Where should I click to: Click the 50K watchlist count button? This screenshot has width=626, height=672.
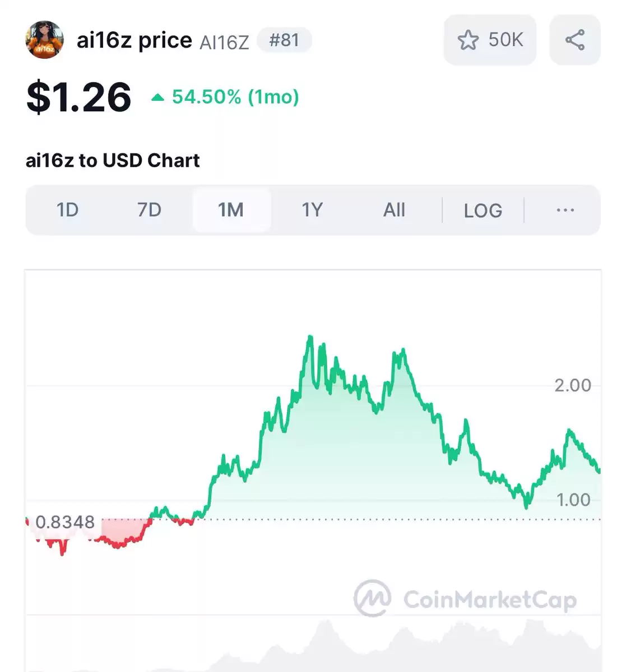[490, 40]
